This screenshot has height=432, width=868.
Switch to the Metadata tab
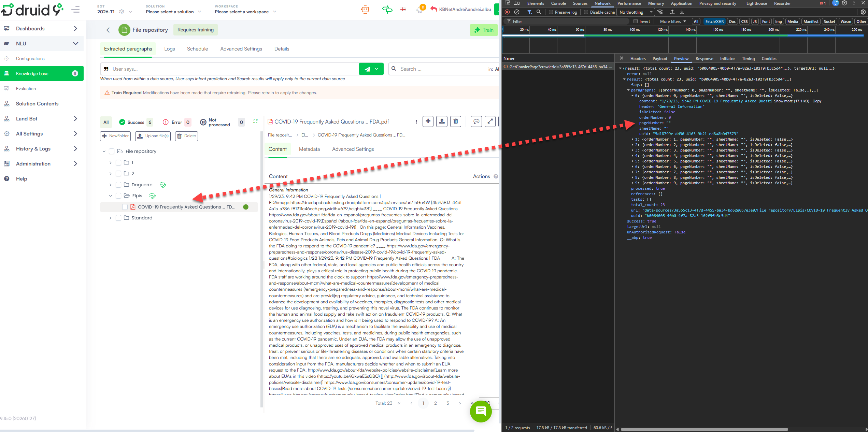[x=309, y=149]
